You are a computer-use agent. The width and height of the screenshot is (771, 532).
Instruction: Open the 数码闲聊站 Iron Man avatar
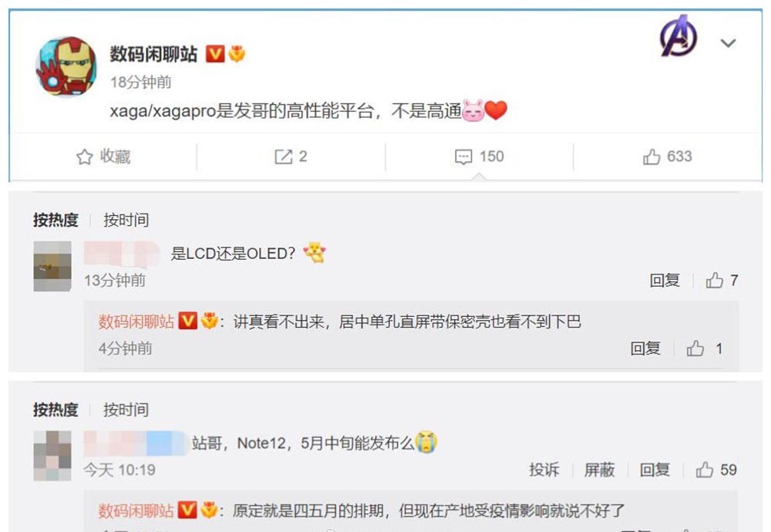(66, 67)
